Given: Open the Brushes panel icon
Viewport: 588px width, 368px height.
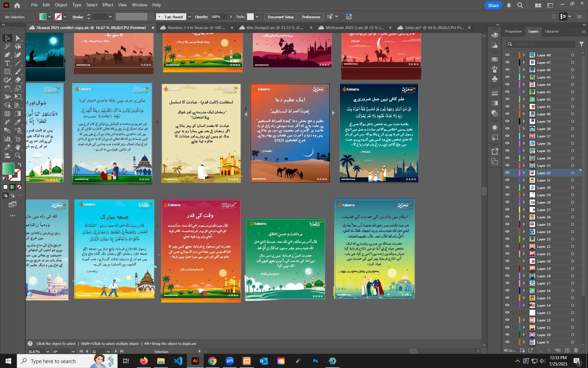Looking at the screenshot, I should tap(495, 69).
